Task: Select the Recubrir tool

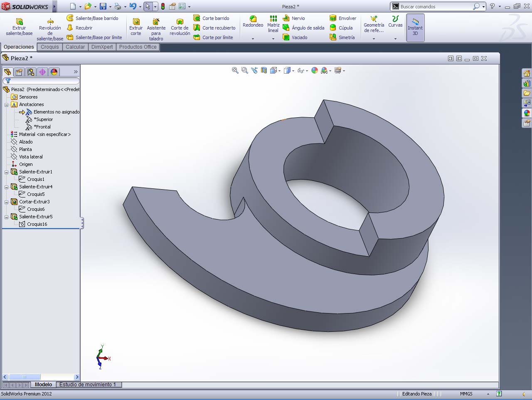Action: click(80, 28)
